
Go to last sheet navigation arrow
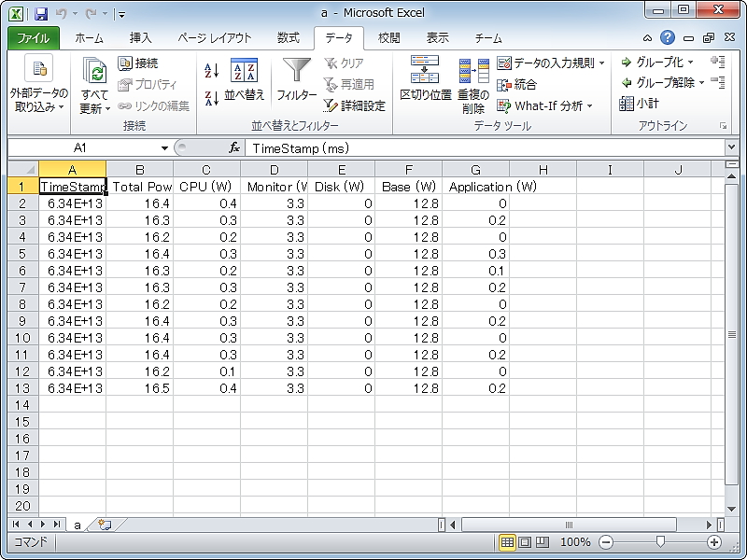pos(57,525)
